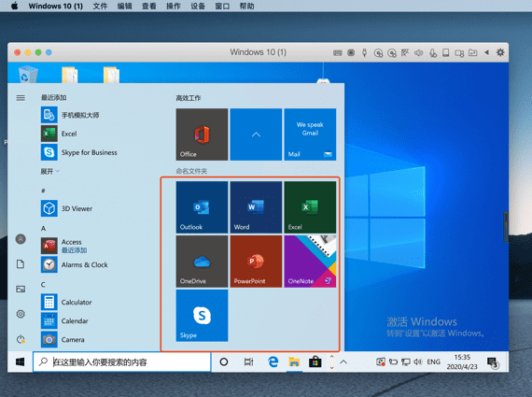This screenshot has height=397, width=532.
Task: Select the 高效工作 group title
Action: [x=189, y=98]
